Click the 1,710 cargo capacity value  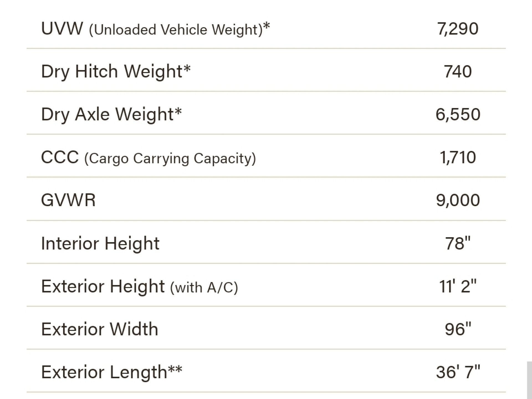point(458,157)
